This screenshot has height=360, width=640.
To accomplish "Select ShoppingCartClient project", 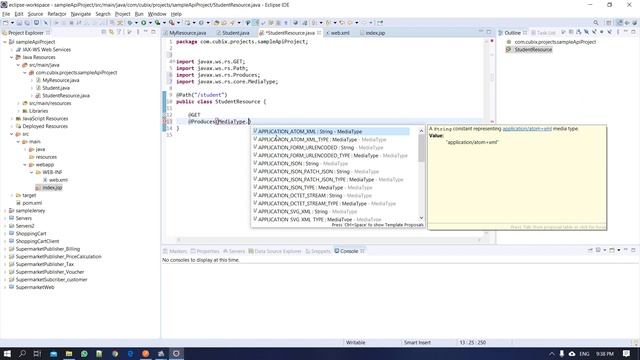I will 37,242.
